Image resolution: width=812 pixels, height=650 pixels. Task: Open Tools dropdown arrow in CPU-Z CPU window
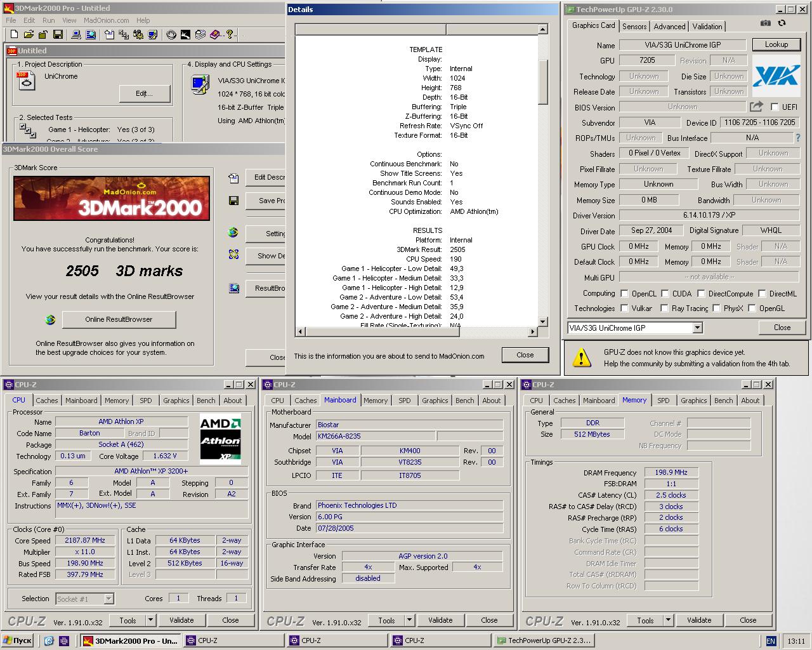(x=150, y=620)
